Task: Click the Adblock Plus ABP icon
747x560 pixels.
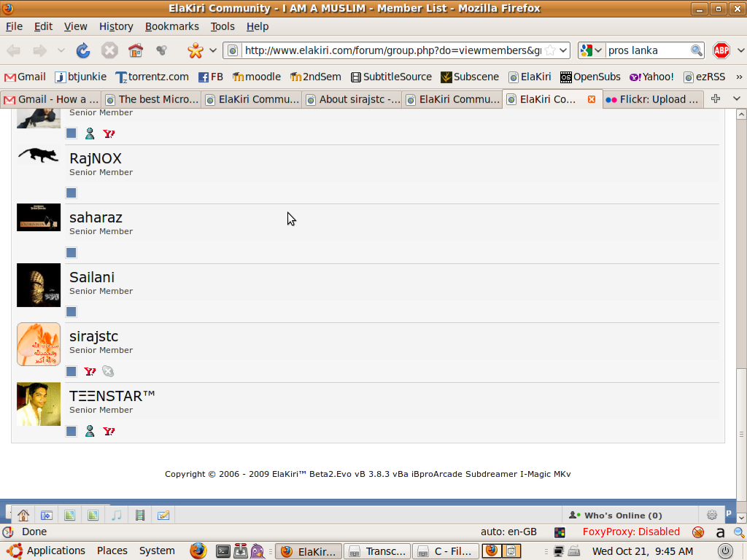Action: coord(721,50)
